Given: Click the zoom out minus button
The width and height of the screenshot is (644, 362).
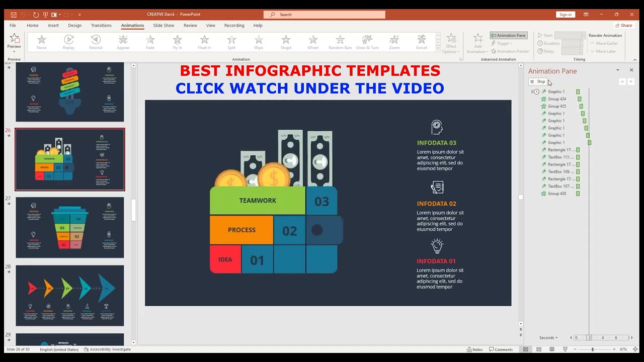Looking at the screenshot, I should point(575,349).
